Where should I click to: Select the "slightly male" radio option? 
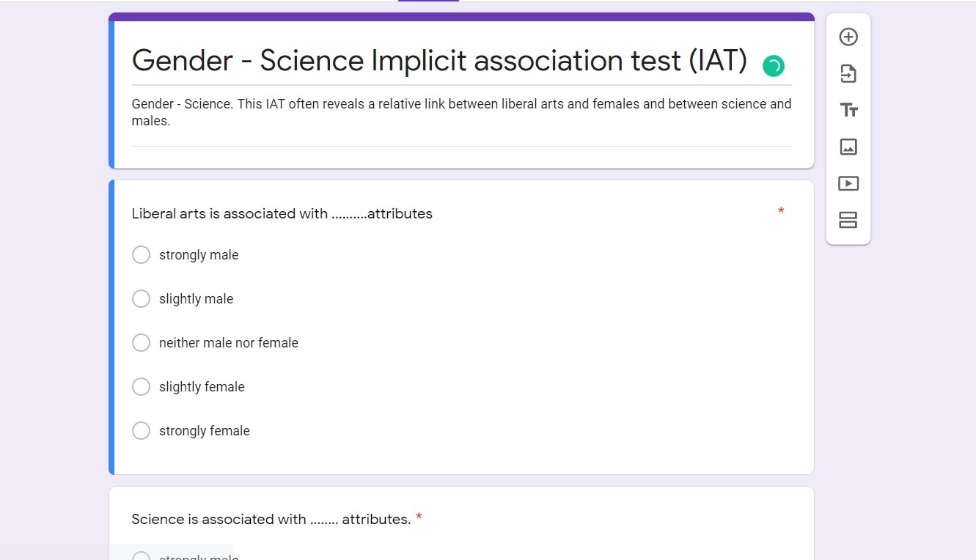coord(141,298)
